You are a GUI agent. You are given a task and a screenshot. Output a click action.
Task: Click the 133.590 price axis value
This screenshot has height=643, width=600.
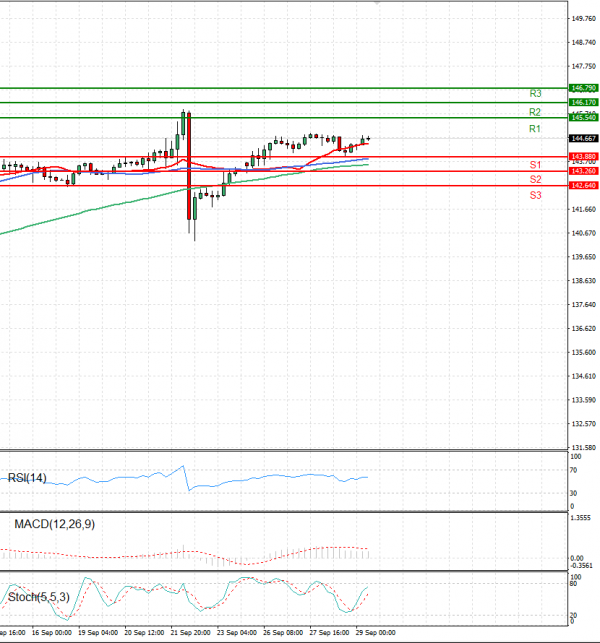[584, 400]
